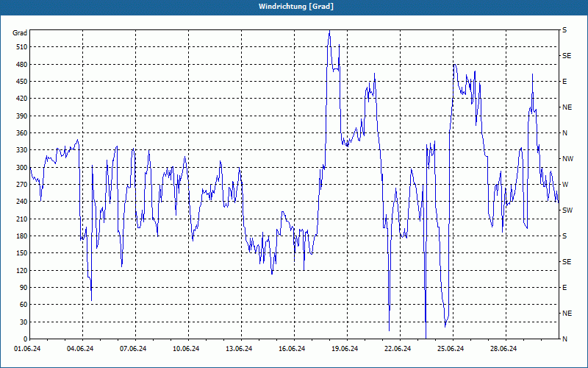
Task: Click the 0 value at y-axis origin
Action: (25, 339)
